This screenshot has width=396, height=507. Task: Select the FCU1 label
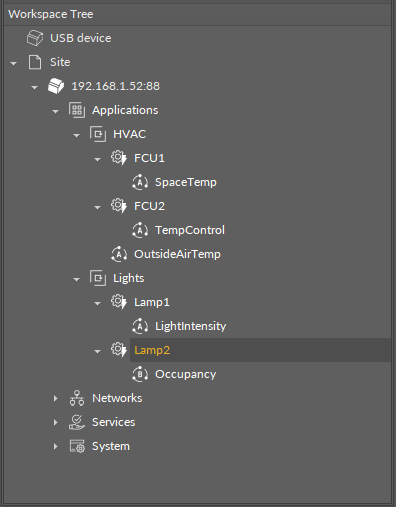(x=149, y=158)
